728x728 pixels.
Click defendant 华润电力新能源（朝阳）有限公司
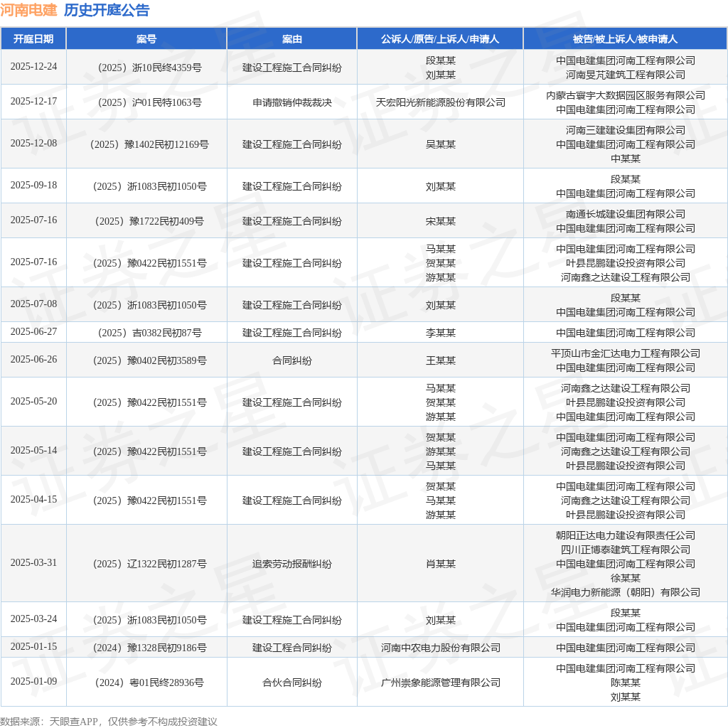tap(626, 593)
